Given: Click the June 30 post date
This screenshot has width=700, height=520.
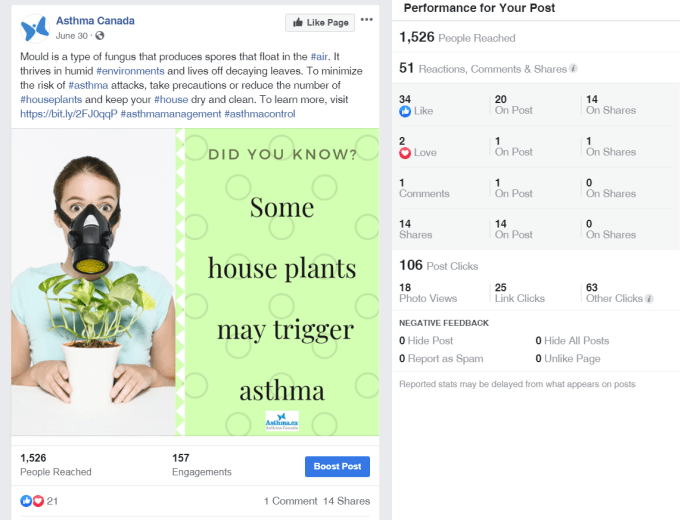Looking at the screenshot, I should point(71,36).
